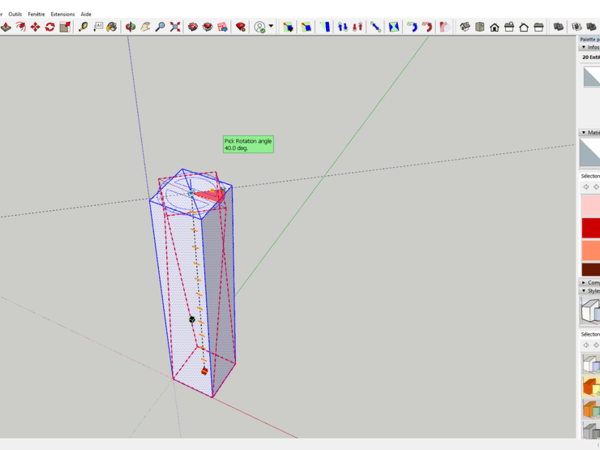The height and width of the screenshot is (450, 600).
Task: Pick the light pink material swatch
Action: click(x=590, y=206)
